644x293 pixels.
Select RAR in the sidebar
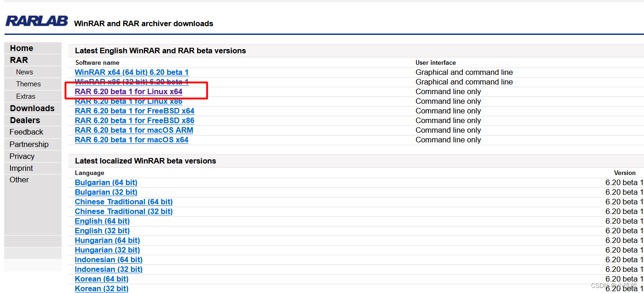tap(19, 60)
